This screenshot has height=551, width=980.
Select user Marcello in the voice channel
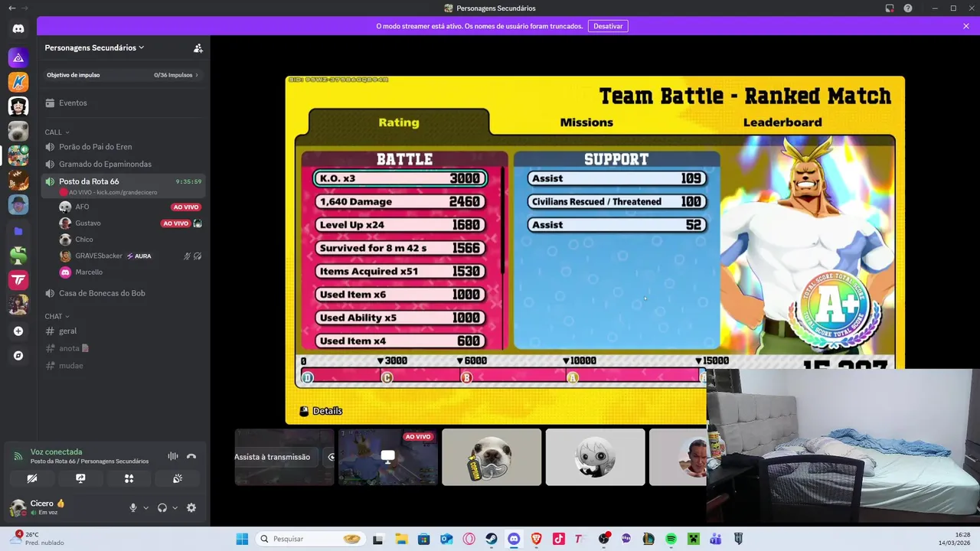point(129,272)
